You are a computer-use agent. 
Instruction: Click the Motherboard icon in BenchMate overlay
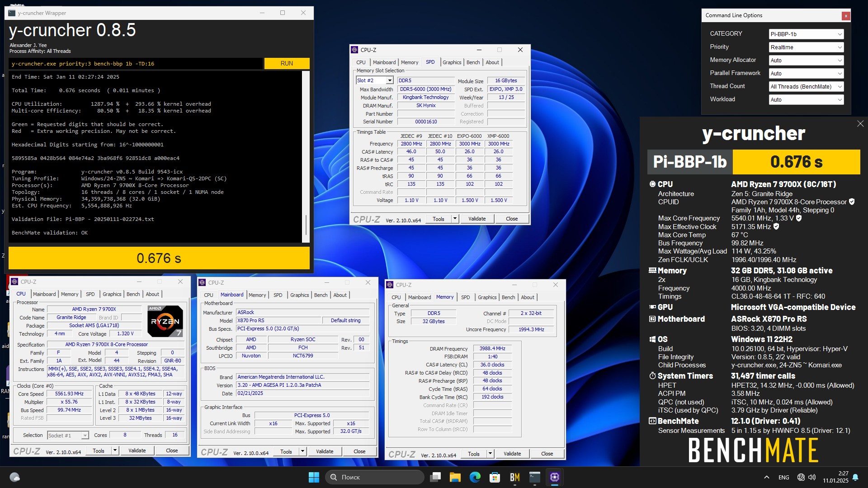click(x=652, y=319)
